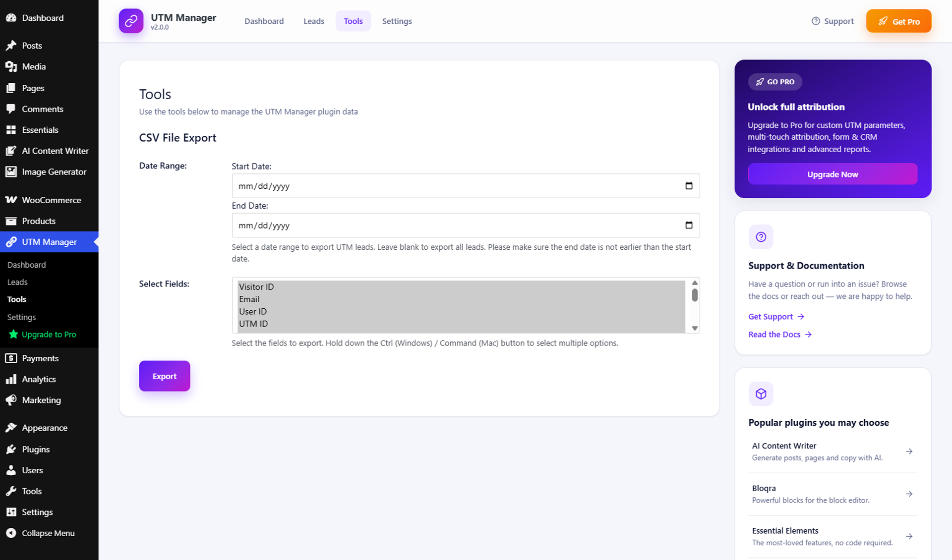Click the Upgrade to Pro star icon

[13, 335]
